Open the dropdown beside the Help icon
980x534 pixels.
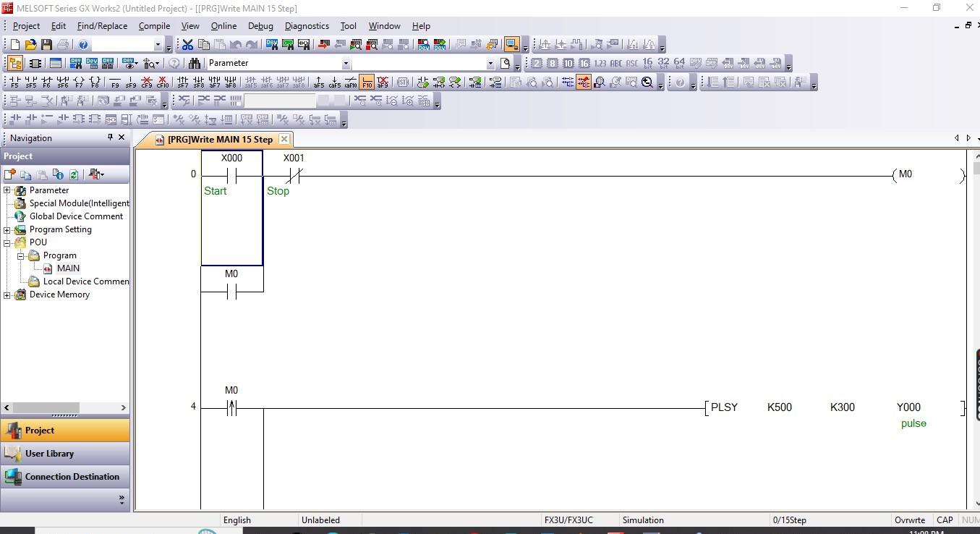point(158,45)
